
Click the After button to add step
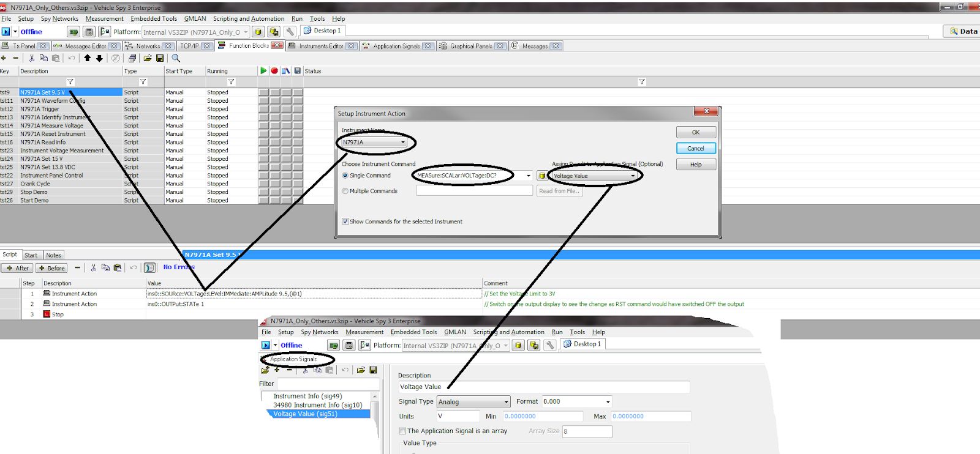(17, 268)
